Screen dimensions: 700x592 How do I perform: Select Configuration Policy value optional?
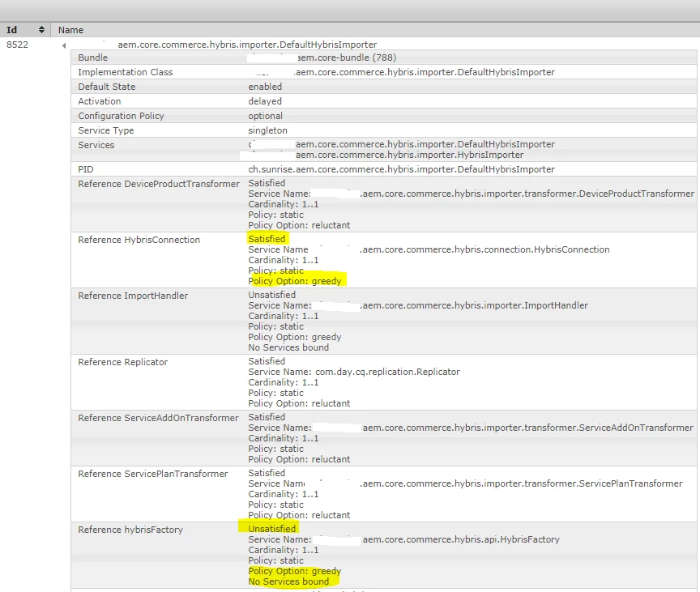(x=265, y=116)
